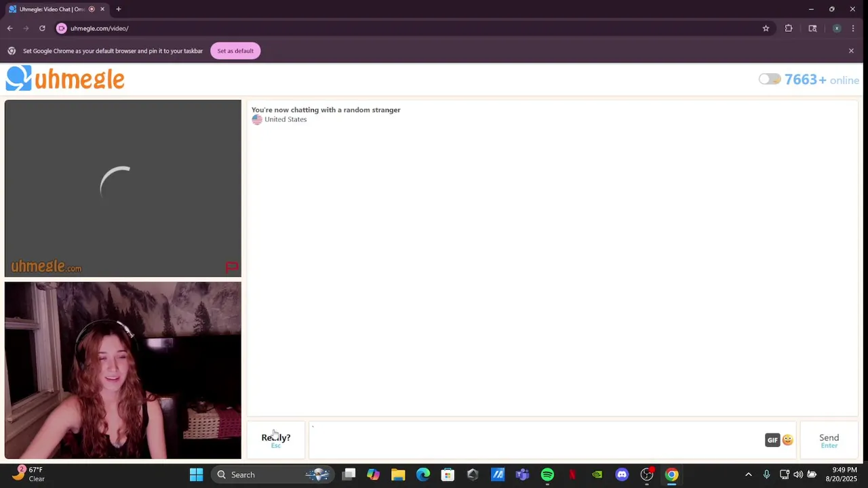Click the Uhmegle logo in the header
Viewport: 868px width, 488px height.
[65, 79]
